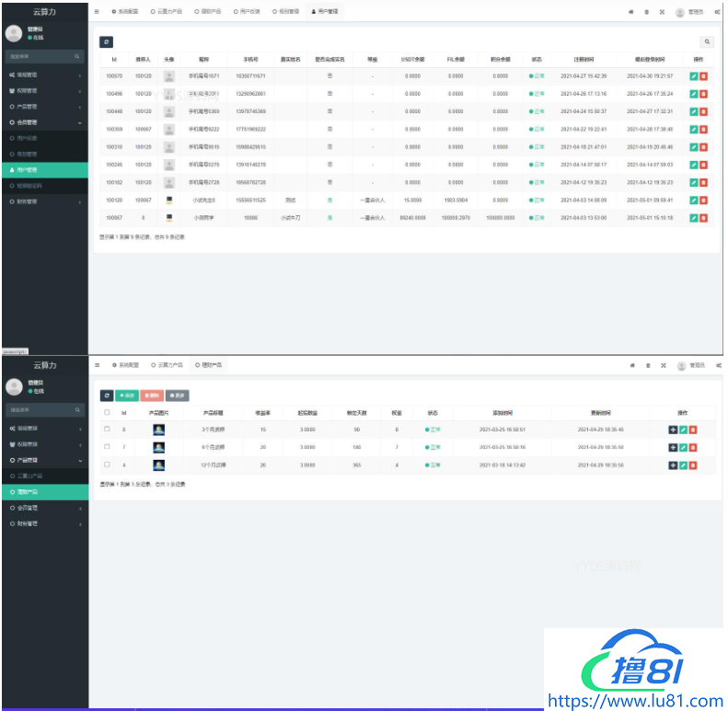
Task: Click the search magnifier above the user table
Action: point(707,42)
